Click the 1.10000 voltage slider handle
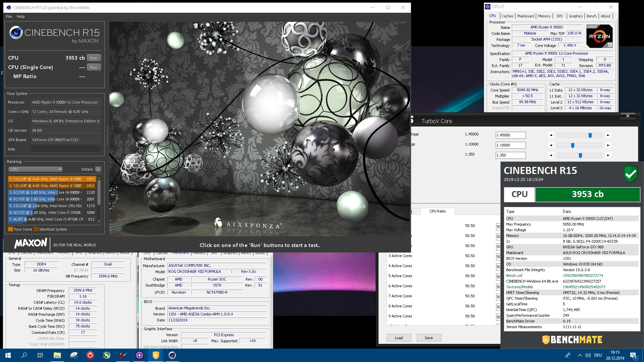 (573, 145)
